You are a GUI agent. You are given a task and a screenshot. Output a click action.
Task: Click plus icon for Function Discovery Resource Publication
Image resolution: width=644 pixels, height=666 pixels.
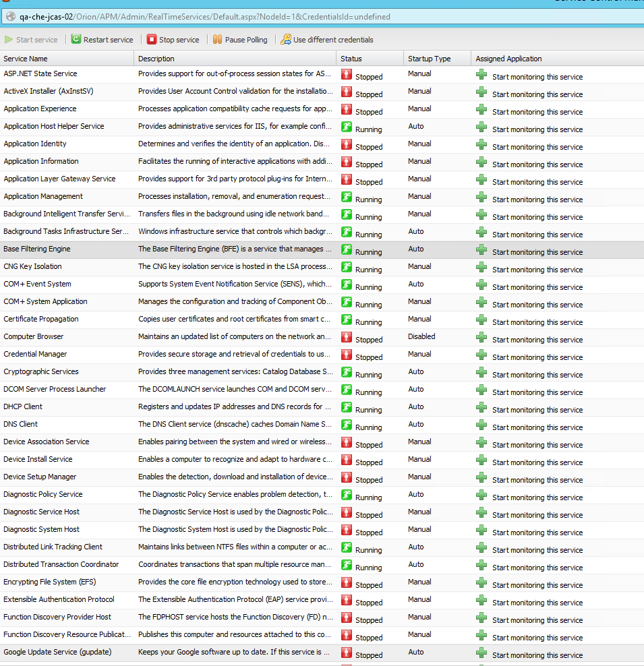[x=481, y=636]
